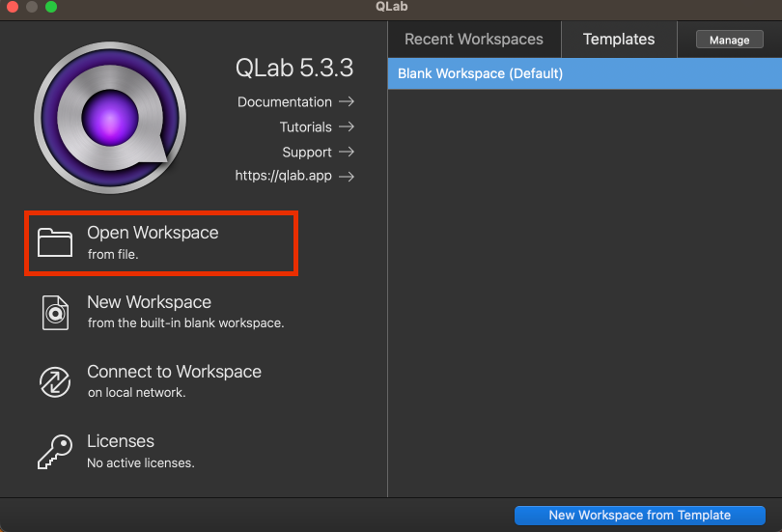This screenshot has width=782, height=532.
Task: Click the arrow next to Documentation
Action: click(x=347, y=101)
